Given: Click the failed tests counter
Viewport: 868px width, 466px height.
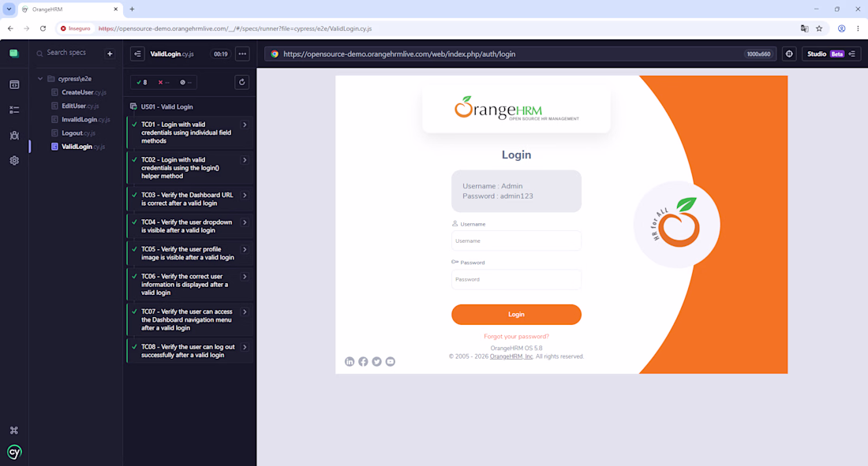Looking at the screenshot, I should coord(164,83).
